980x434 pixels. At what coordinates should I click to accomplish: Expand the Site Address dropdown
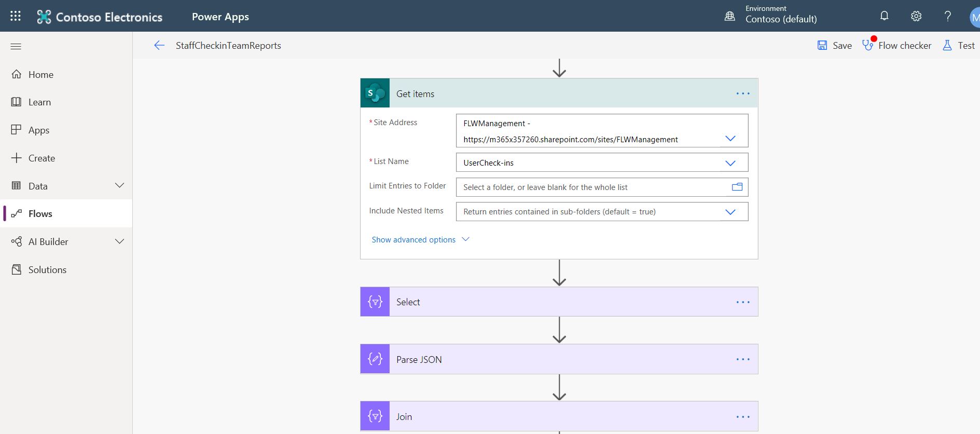730,139
